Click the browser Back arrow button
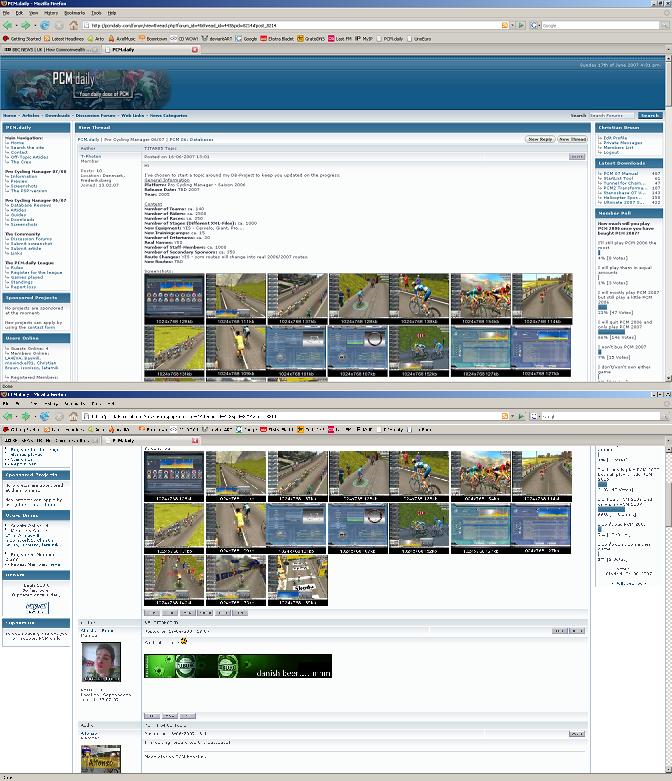This screenshot has width=672, height=781. (x=8, y=25)
